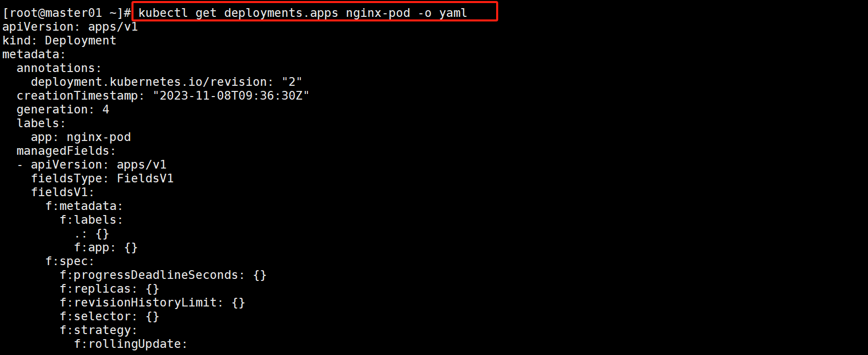Click the top-level metadata: key
This screenshot has width=868, height=355.
[34, 54]
